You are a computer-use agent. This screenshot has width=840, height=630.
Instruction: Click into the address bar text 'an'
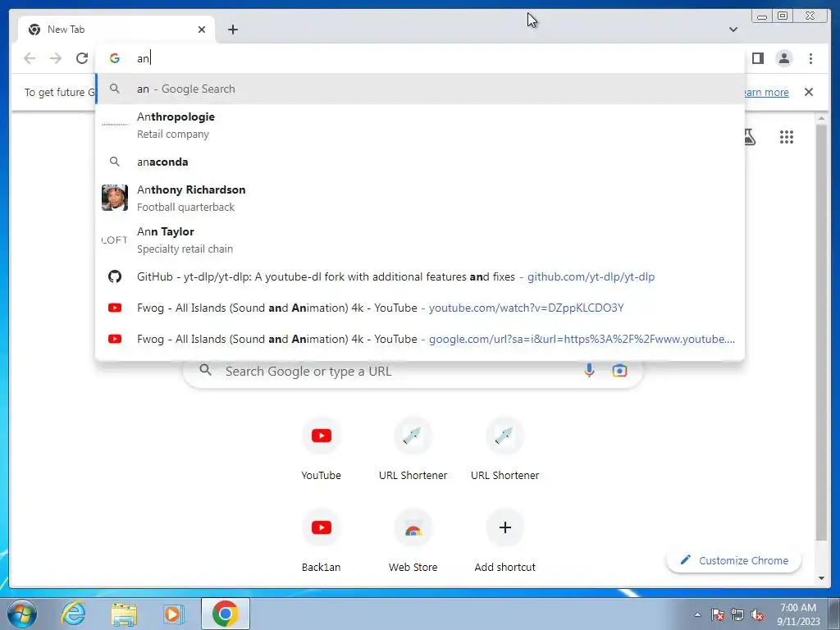point(143,58)
